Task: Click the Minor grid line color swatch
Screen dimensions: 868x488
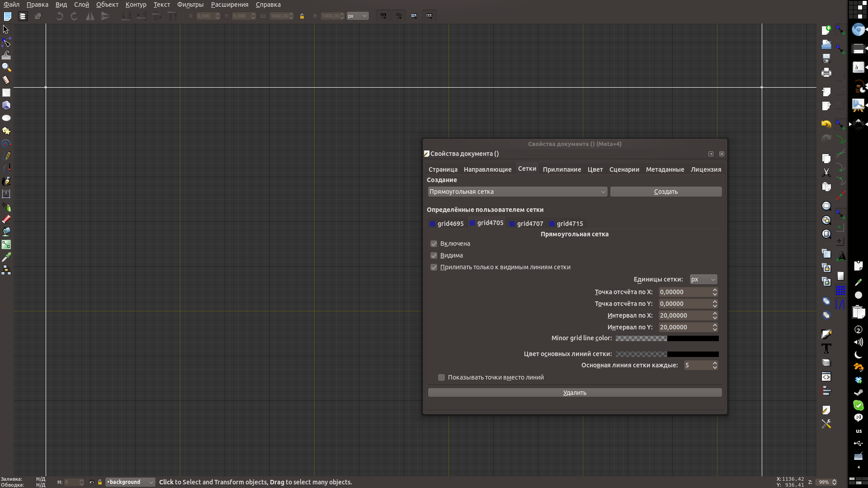Action: (x=667, y=338)
